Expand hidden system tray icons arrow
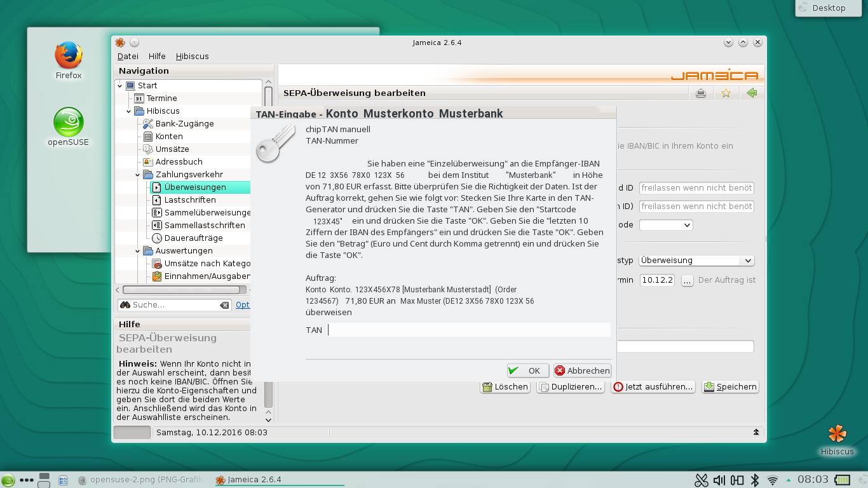The height and width of the screenshot is (488, 868). (789, 480)
